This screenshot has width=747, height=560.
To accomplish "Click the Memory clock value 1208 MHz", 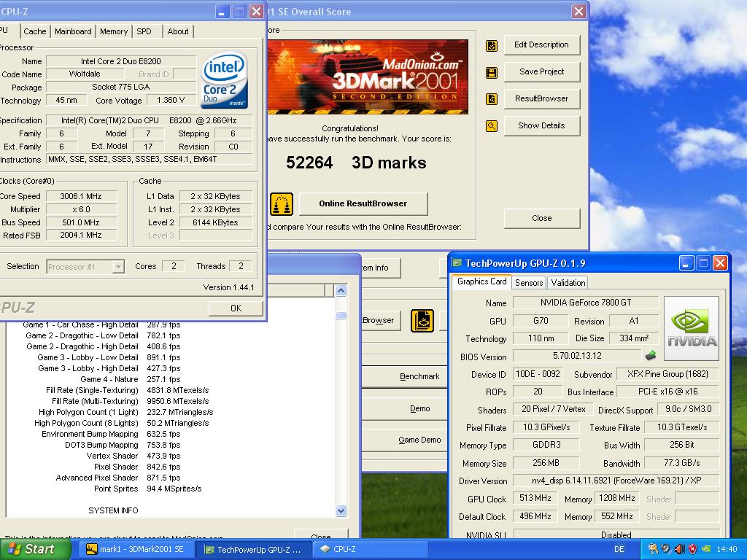I will 617,498.
